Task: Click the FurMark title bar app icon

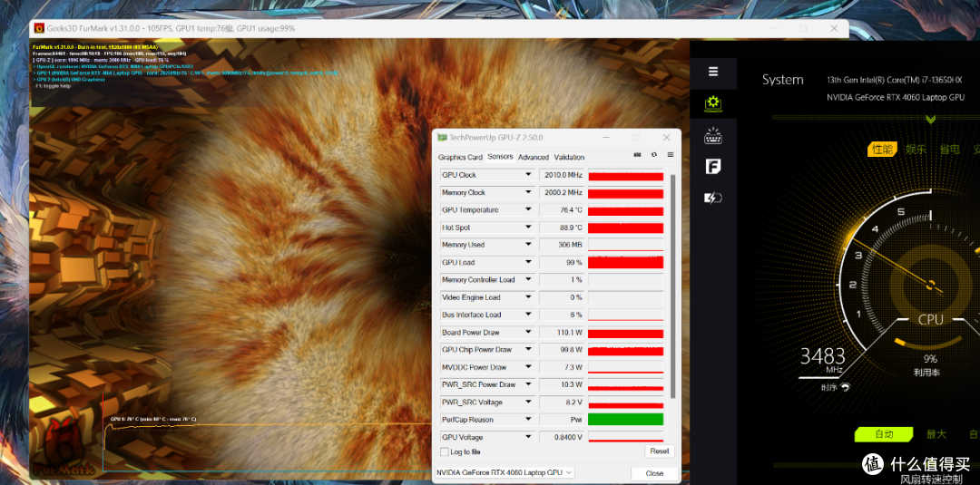Action: coord(39,28)
